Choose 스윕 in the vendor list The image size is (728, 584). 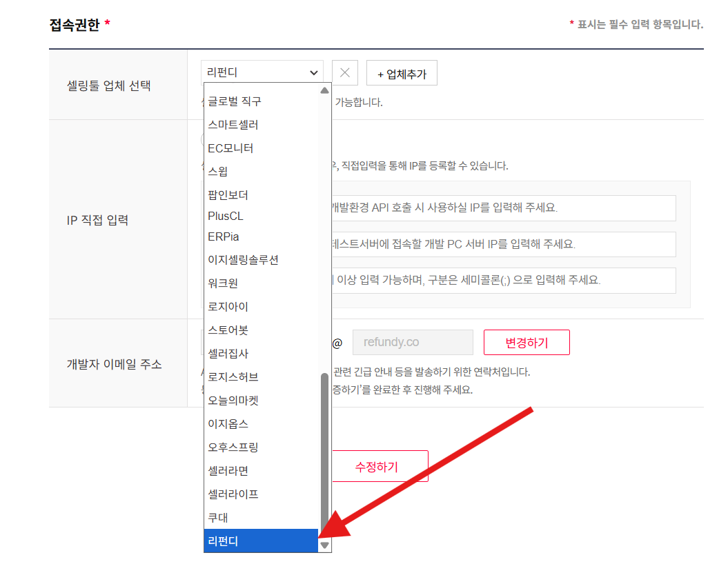[x=261, y=171]
